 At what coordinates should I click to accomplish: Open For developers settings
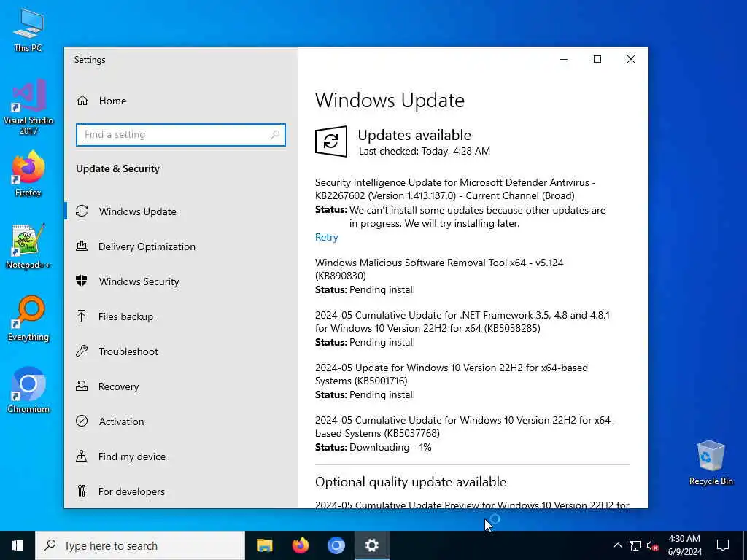[x=131, y=491]
